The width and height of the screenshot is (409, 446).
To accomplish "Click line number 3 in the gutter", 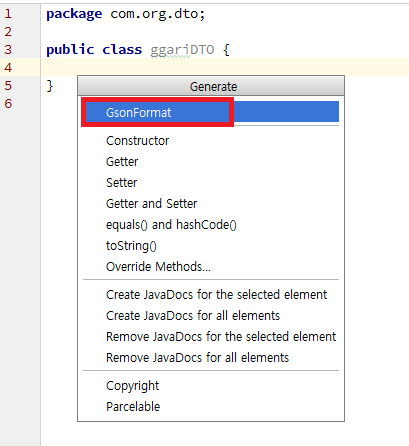I will [x=8, y=50].
